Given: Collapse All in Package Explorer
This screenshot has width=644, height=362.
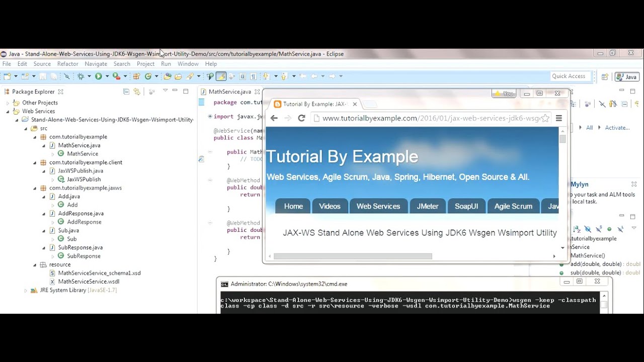Looking at the screenshot, I should coord(126,92).
